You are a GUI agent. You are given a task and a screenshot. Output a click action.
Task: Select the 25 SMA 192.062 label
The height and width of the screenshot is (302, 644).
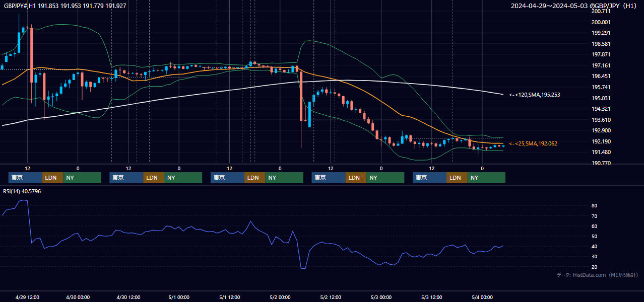[x=533, y=143]
